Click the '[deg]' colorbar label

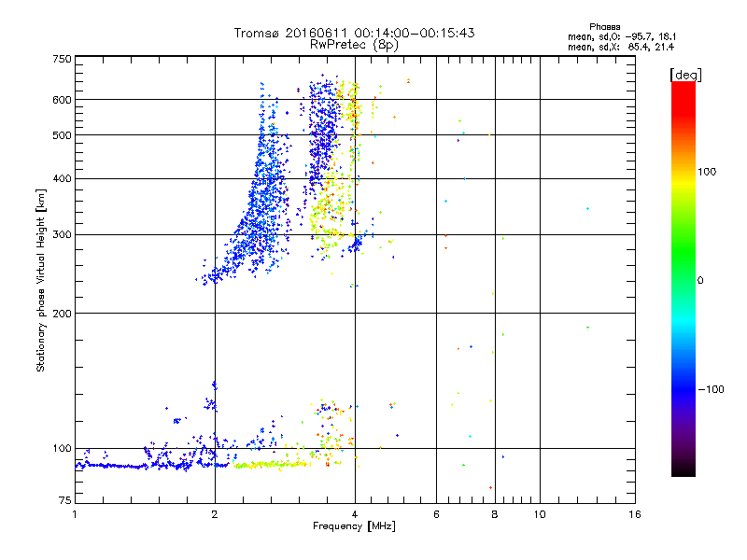tap(685, 75)
